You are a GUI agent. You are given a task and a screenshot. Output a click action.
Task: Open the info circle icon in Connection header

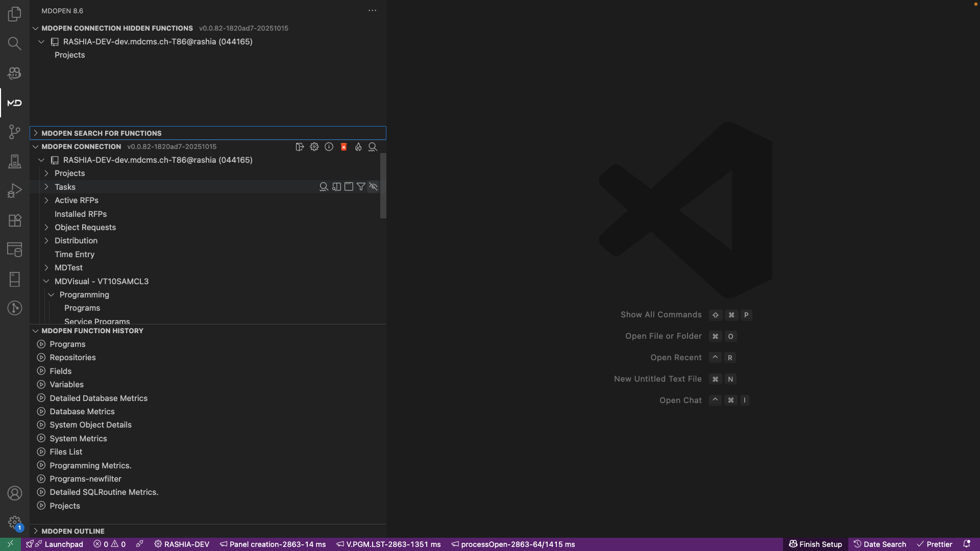click(x=329, y=147)
